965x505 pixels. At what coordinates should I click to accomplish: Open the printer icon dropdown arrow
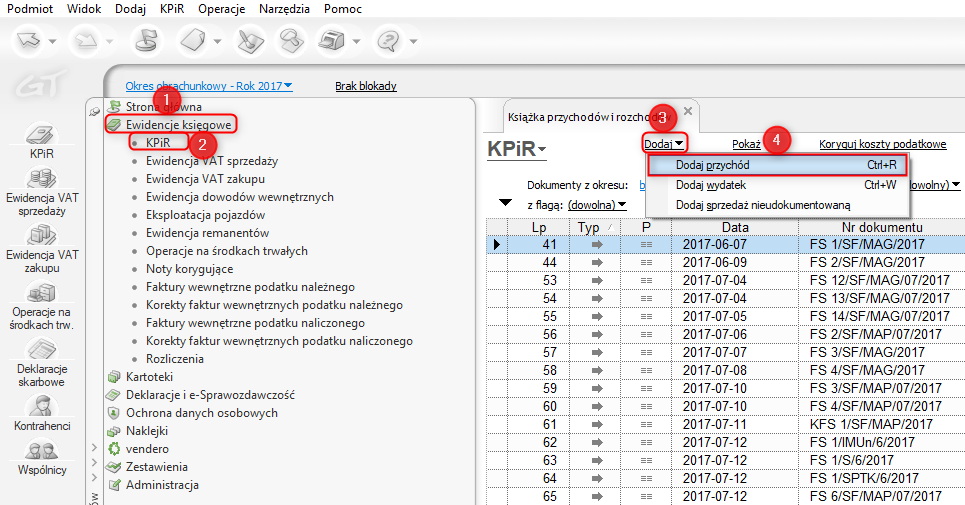356,42
